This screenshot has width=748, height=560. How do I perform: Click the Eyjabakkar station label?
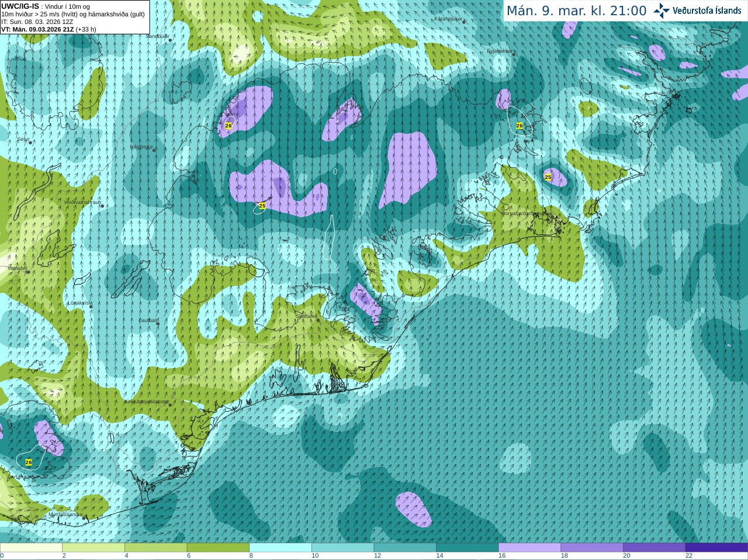click(500, 51)
